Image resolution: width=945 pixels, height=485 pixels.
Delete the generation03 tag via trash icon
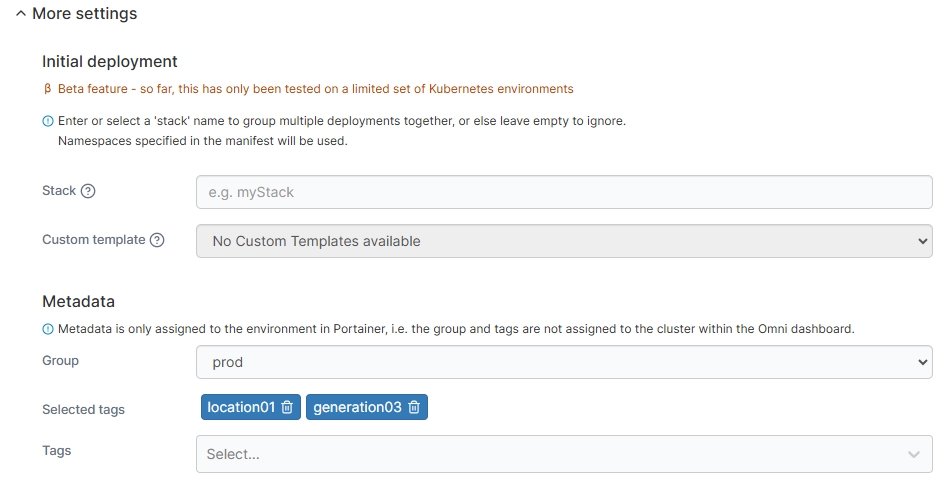(414, 407)
